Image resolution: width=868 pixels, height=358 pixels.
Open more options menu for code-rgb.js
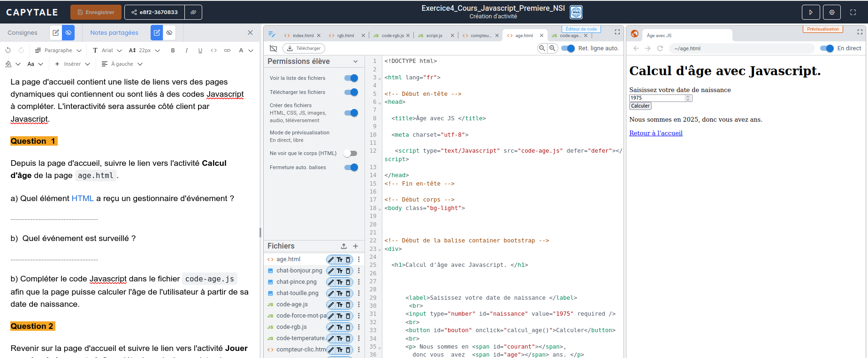coord(359,327)
